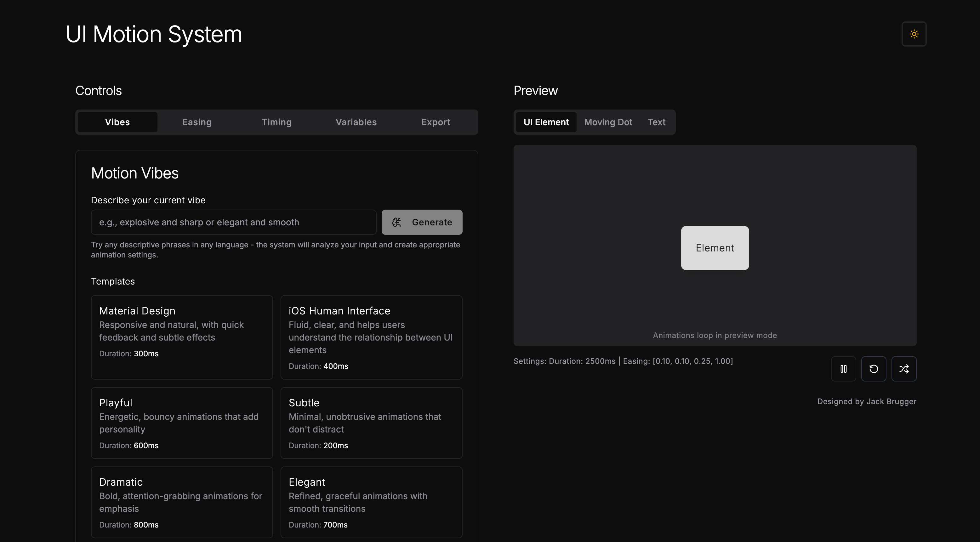
Task: Apply the iOS Human Interface template
Action: coord(371,337)
